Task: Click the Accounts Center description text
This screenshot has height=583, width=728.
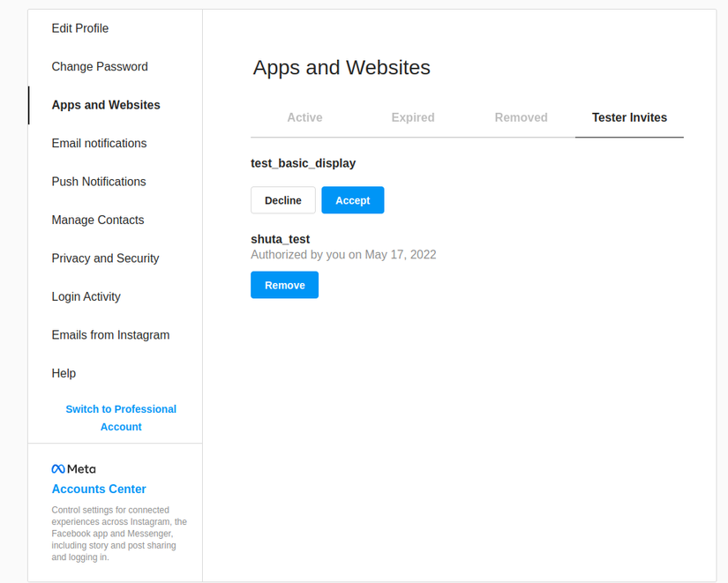Action: 119,534
